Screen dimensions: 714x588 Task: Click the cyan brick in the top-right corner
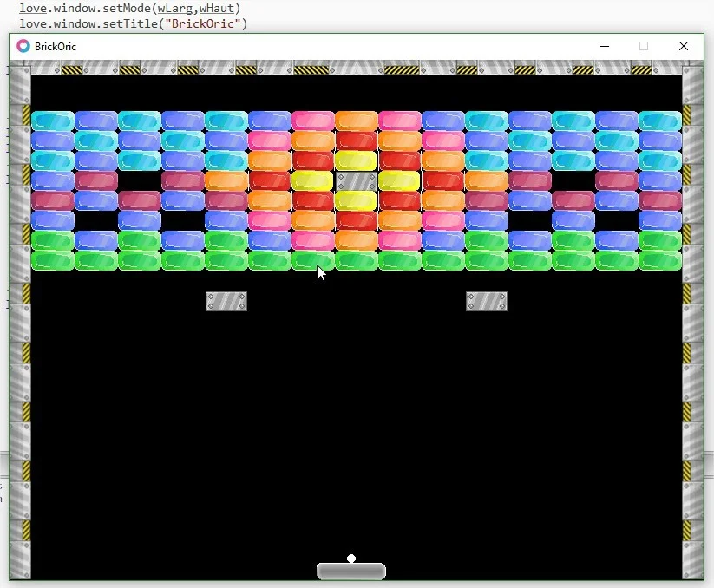660,121
